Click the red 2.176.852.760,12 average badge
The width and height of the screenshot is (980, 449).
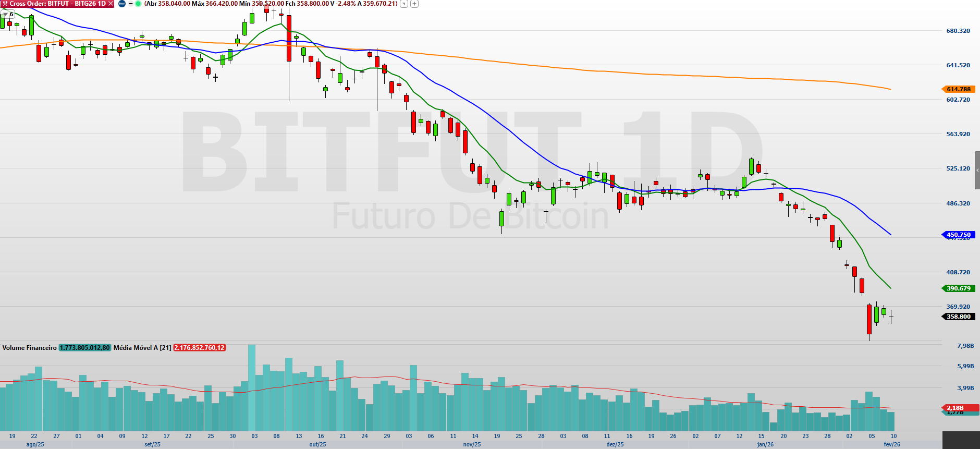[x=200, y=348]
